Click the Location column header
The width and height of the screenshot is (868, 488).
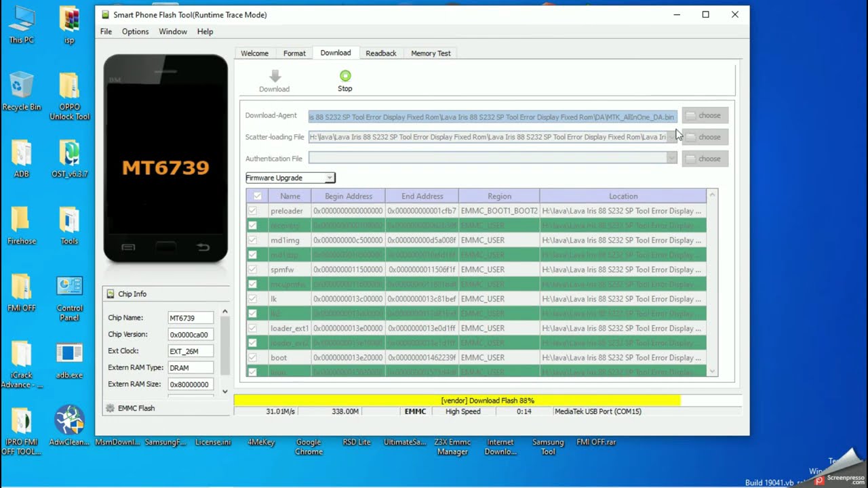coord(623,196)
